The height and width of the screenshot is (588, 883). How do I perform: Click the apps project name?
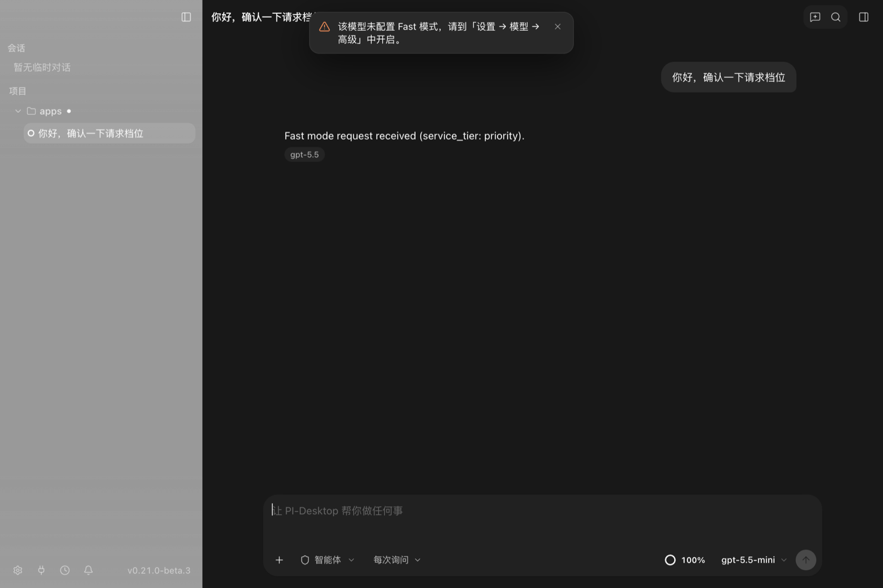[50, 111]
